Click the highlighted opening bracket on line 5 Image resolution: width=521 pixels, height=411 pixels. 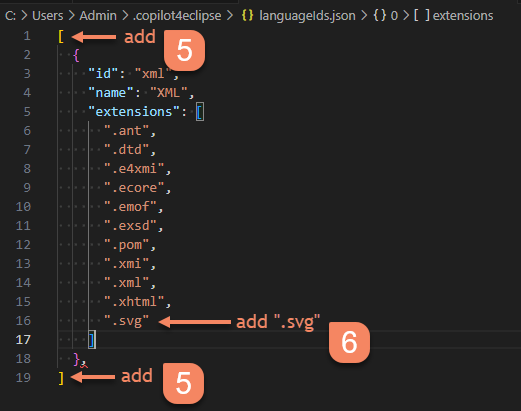200,112
